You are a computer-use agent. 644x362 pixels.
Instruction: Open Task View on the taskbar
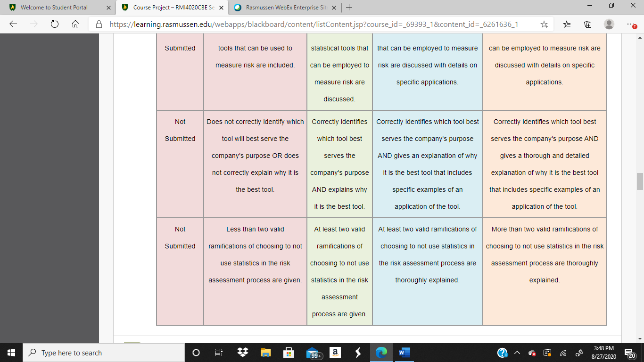(x=219, y=353)
